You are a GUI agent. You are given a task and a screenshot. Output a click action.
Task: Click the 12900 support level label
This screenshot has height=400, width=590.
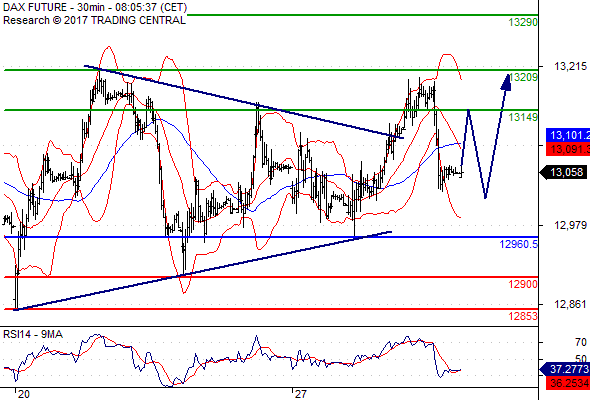coord(523,284)
